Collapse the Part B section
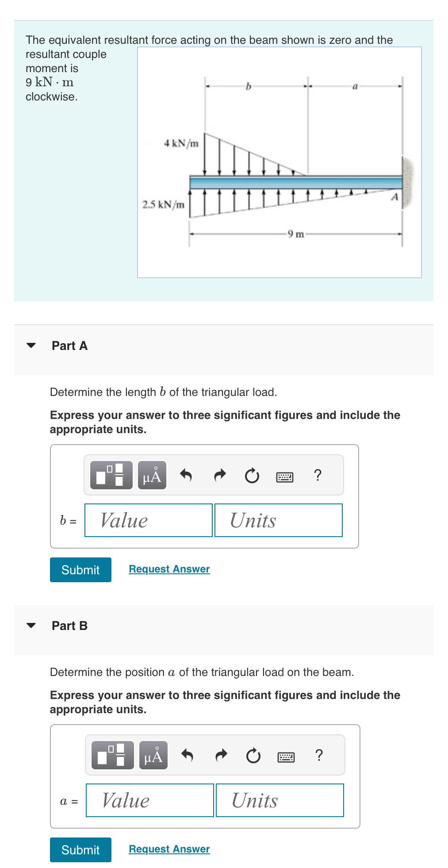Viewport: 448px width, 868px height. coord(31,626)
